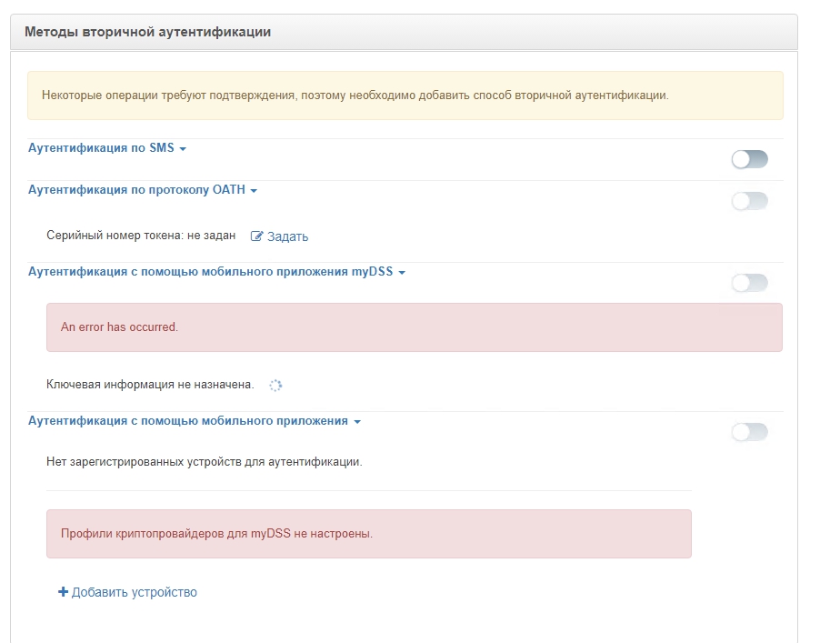This screenshot has width=840, height=643.
Task: Click the yellow confirmation notice banner
Action: (405, 95)
